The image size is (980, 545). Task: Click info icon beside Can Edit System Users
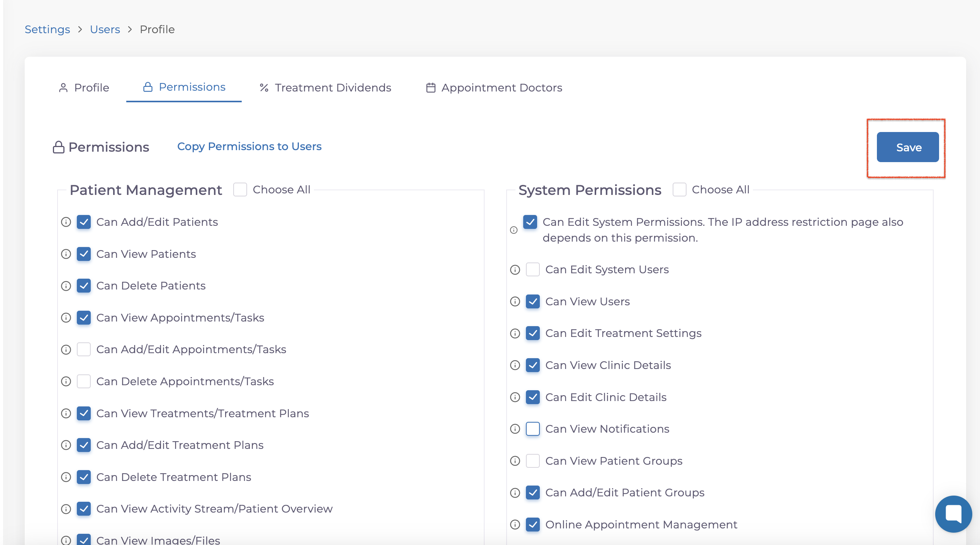[x=515, y=270]
